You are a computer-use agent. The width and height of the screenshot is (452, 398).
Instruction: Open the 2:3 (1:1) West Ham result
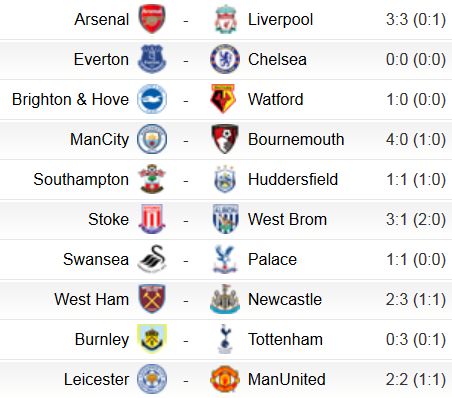tap(416, 299)
